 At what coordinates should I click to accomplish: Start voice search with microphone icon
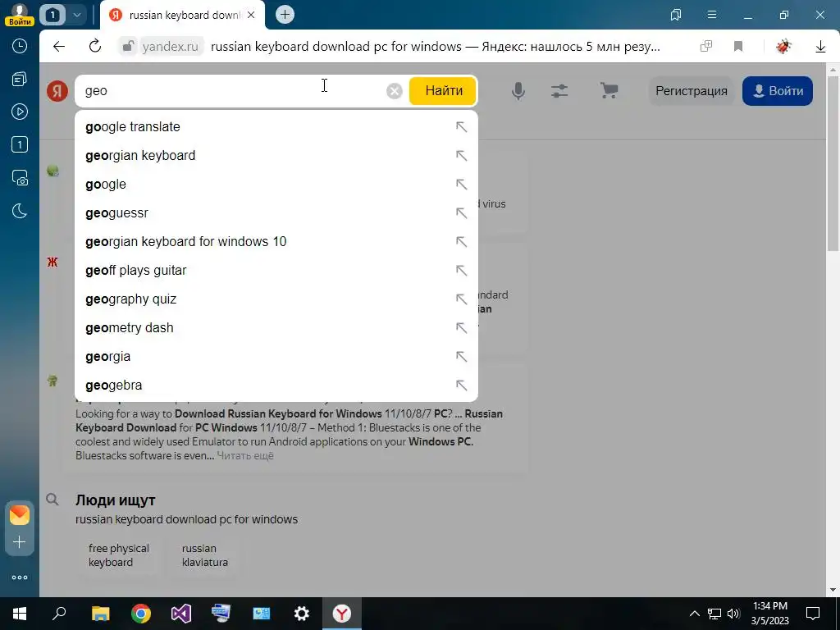518,91
